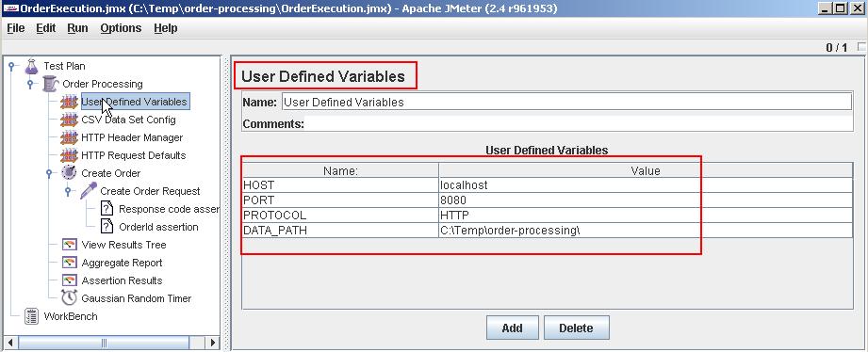Viewport: 868px width, 352px height.
Task: Select HTTP Header Manager tree item
Action: [x=132, y=137]
